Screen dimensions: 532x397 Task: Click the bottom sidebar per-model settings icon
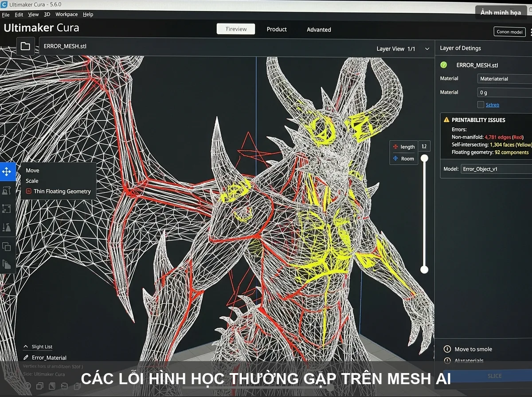point(7,265)
